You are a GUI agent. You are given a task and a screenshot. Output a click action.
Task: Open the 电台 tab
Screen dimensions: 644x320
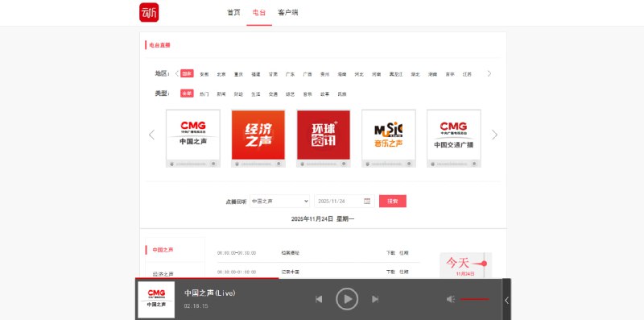[x=259, y=12]
